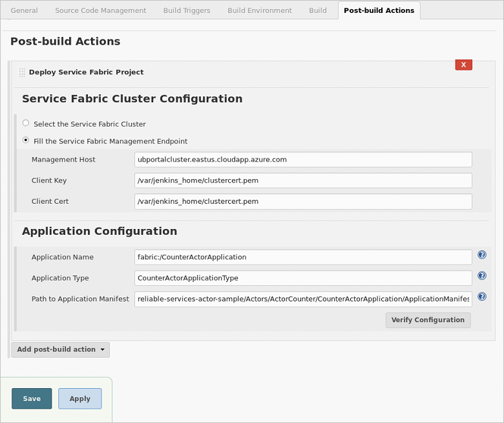Viewport: 504px width, 423px height.
Task: Choose Fill the Service Fabric Management Endpoint
Action: click(x=26, y=140)
